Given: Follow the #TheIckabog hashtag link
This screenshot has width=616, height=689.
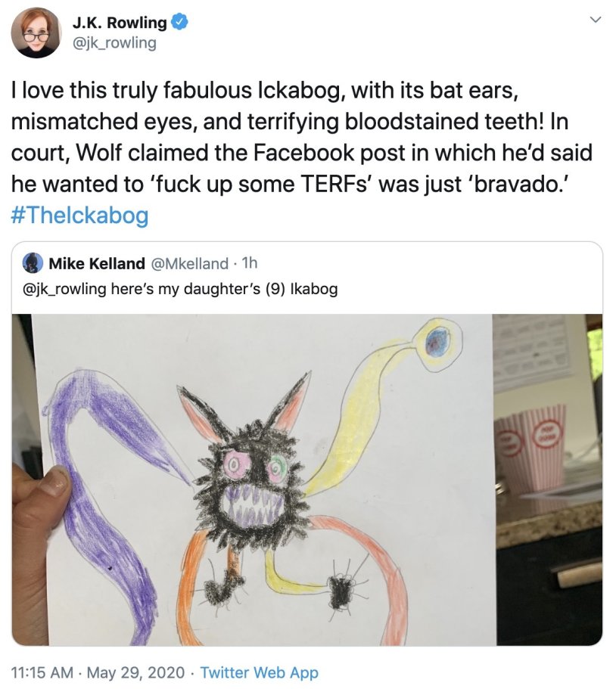Looking at the screenshot, I should tap(79, 216).
